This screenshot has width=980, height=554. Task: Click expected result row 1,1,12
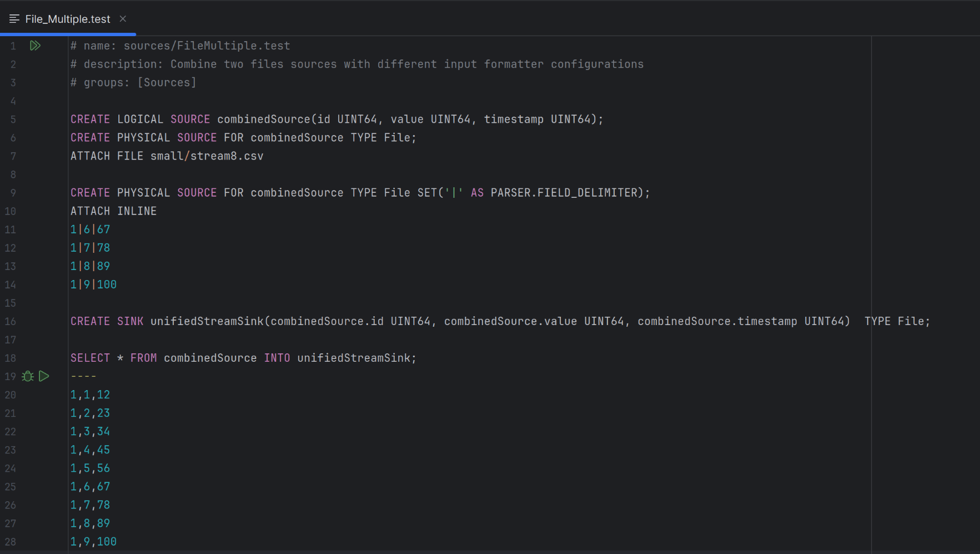(x=91, y=395)
